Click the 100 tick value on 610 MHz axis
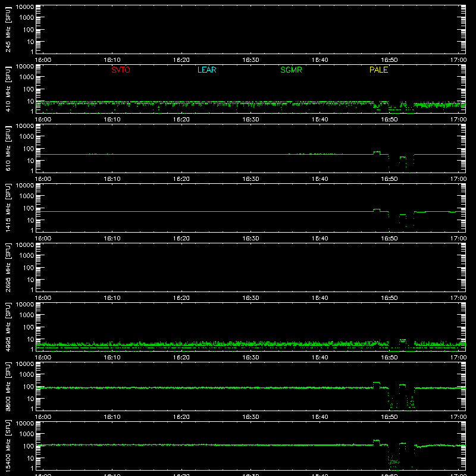Image resolution: width=476 pixels, height=476 pixels. coord(29,149)
